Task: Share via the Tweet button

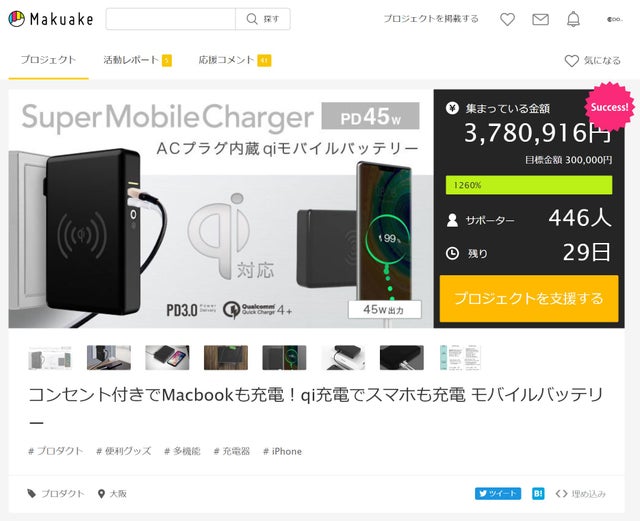Action: click(x=498, y=493)
